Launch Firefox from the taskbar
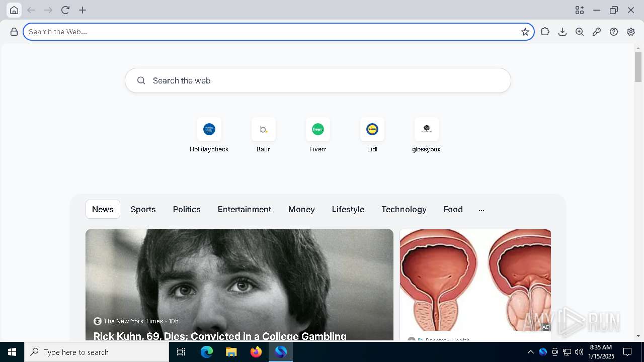 pos(256,352)
